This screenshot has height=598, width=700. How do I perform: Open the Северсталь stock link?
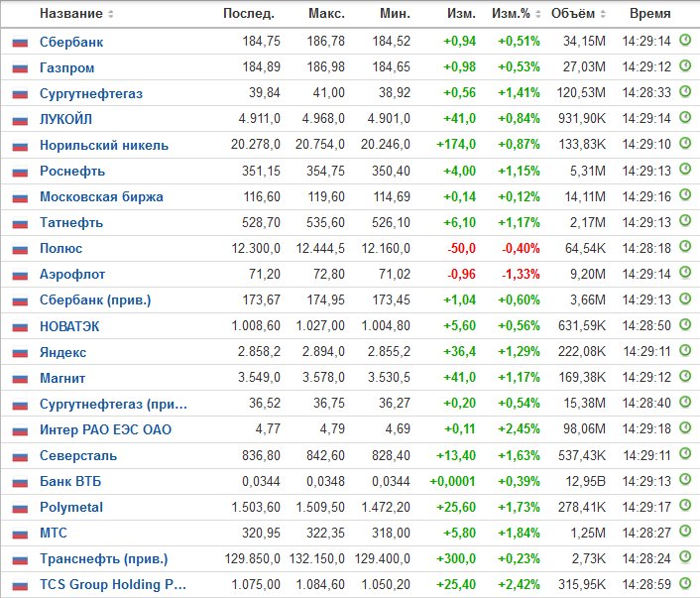tap(78, 455)
